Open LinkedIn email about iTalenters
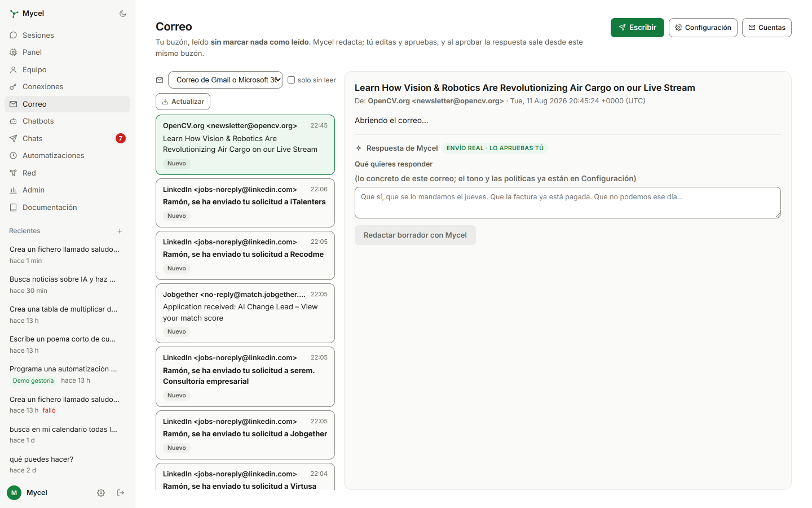The height and width of the screenshot is (508, 812). click(245, 203)
